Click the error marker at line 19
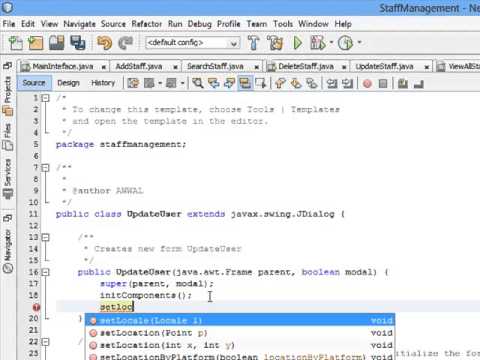The image size is (480, 360). pyautogui.click(x=36, y=307)
